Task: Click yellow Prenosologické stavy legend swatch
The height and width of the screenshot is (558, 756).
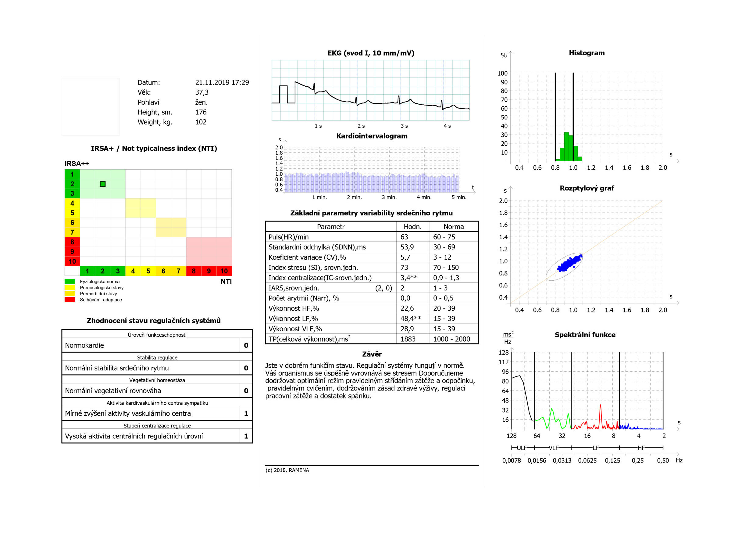Action: (70, 287)
